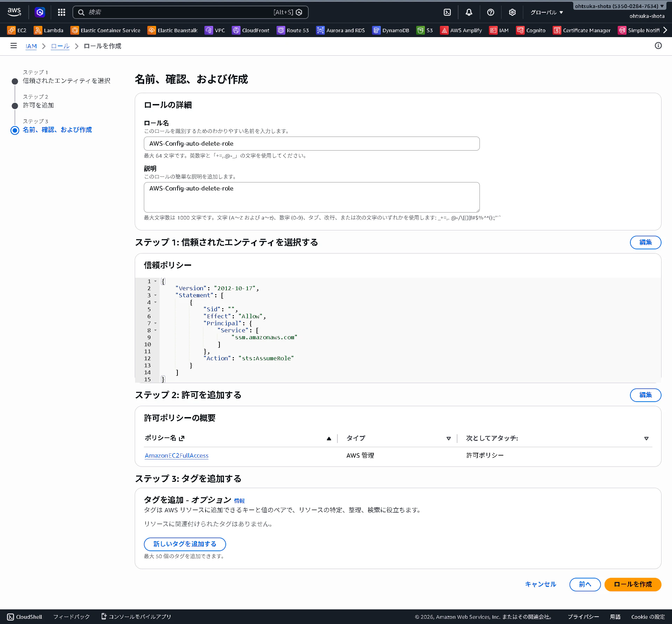
Task: Open Certificate Manager shortcut
Action: (582, 30)
